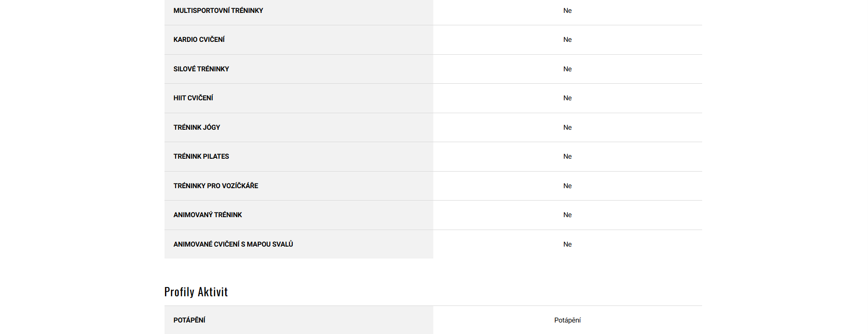Select the SILOVÉ TRÉNINKY label cell

pyautogui.click(x=201, y=69)
